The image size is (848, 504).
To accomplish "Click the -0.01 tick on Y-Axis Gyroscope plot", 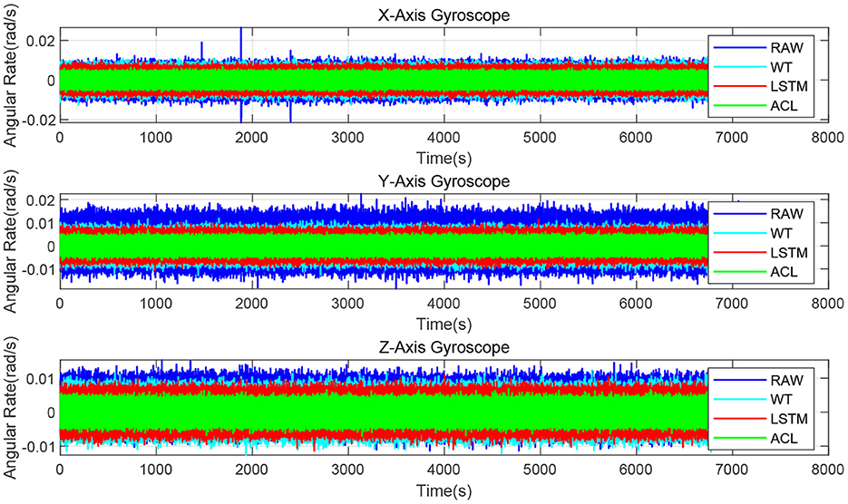I will click(38, 269).
